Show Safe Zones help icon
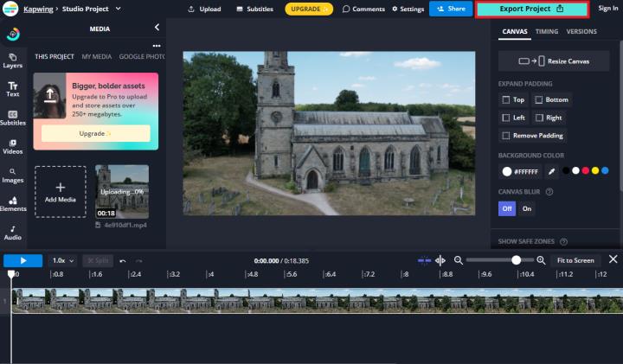 (x=563, y=241)
